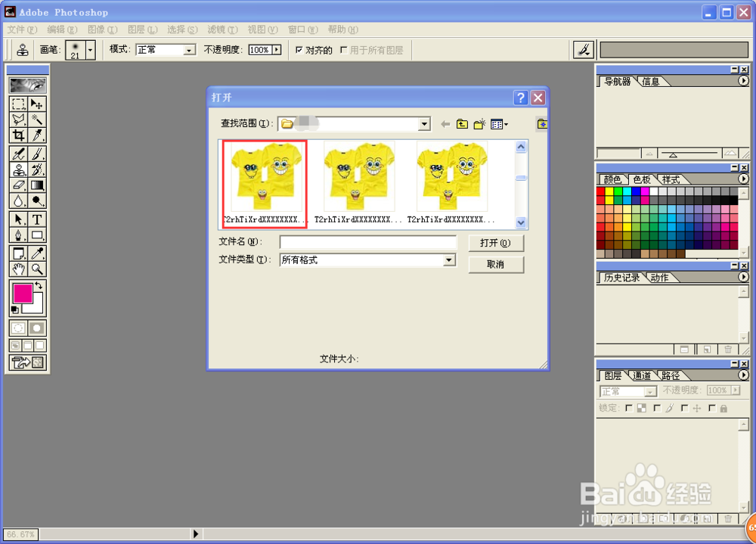This screenshot has height=544, width=756.
Task: Open the Image (图像) menu
Action: 102,30
